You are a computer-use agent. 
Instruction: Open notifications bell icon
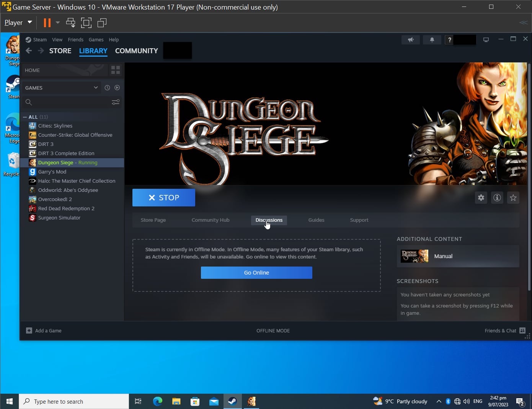pyautogui.click(x=432, y=40)
